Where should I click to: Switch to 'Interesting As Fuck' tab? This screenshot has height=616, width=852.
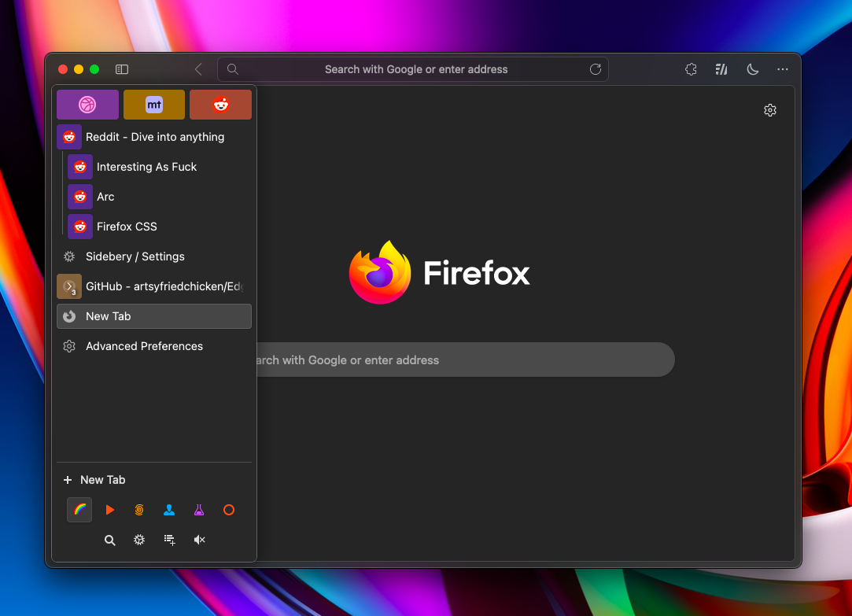160,167
